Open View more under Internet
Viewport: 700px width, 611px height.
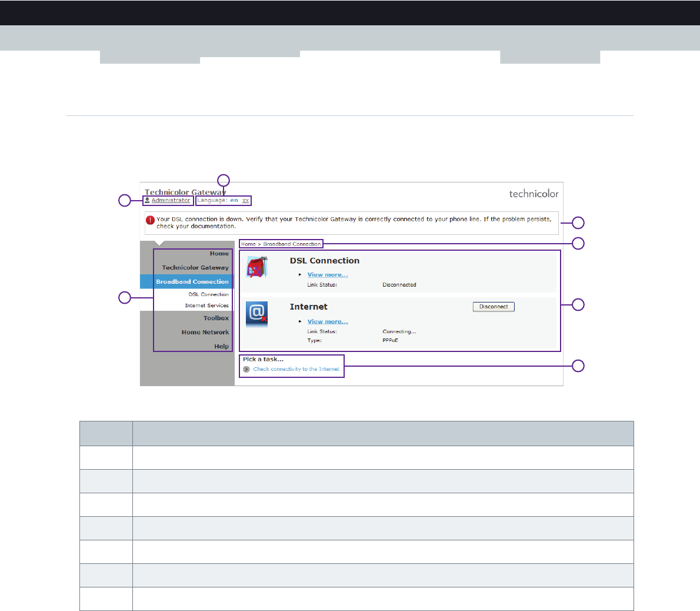328,321
